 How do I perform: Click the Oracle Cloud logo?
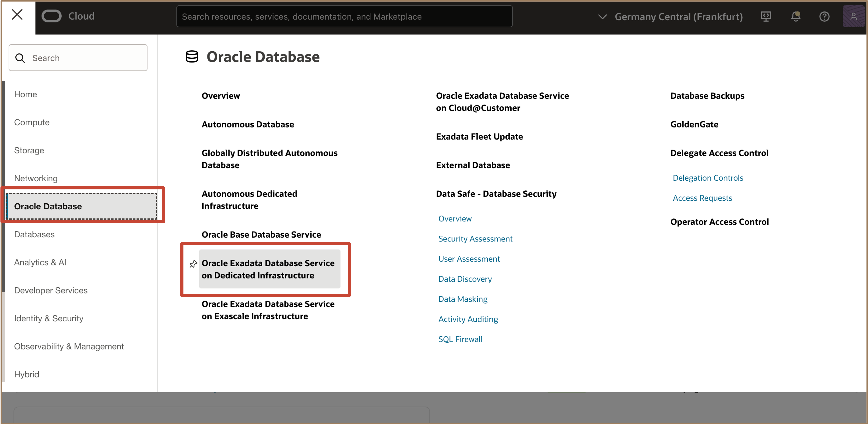pos(52,15)
